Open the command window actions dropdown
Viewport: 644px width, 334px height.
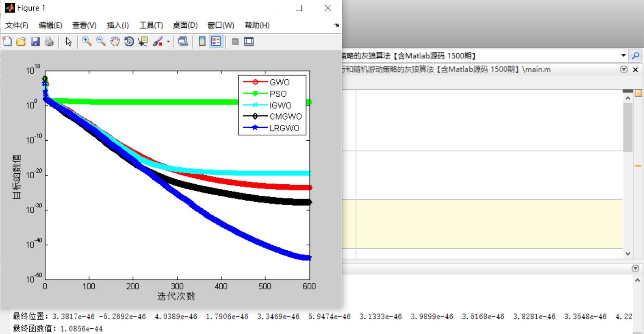tap(635, 269)
